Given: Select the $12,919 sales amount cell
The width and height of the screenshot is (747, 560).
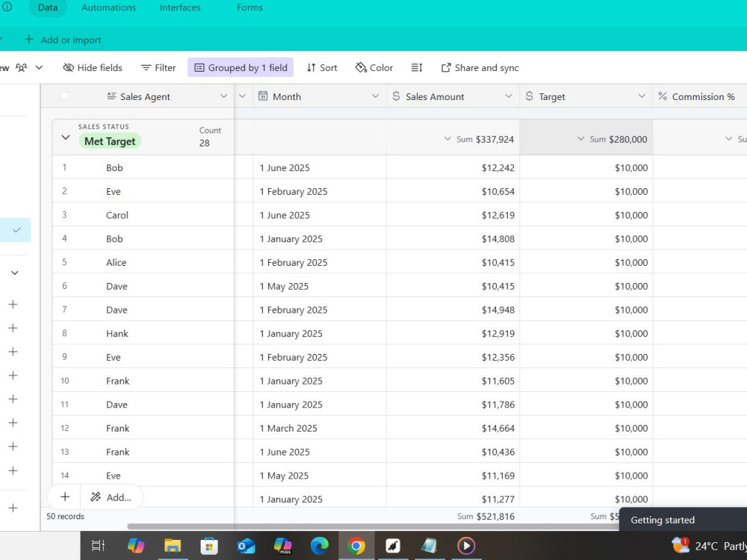Looking at the screenshot, I should [453, 333].
